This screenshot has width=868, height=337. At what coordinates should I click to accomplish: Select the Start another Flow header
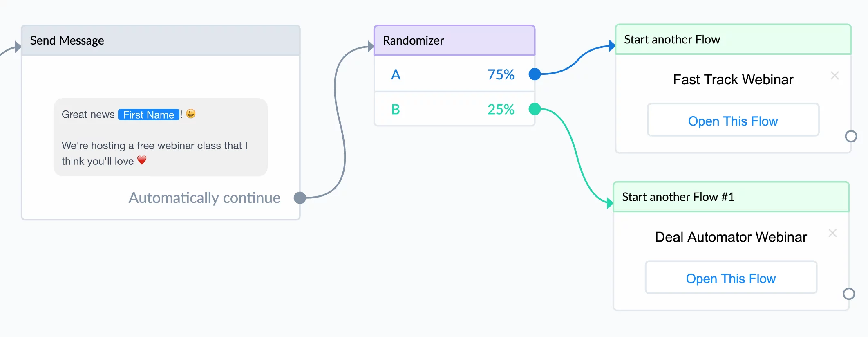coord(733,40)
